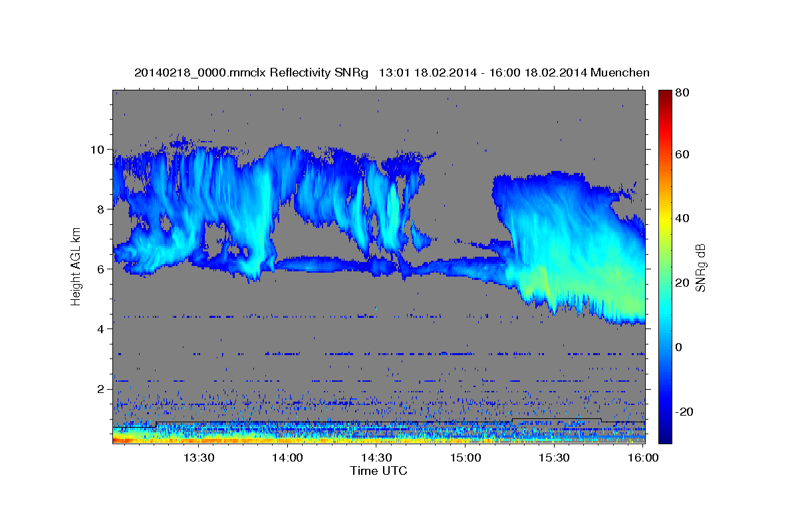Click the '16:00' time tick label

(642, 458)
